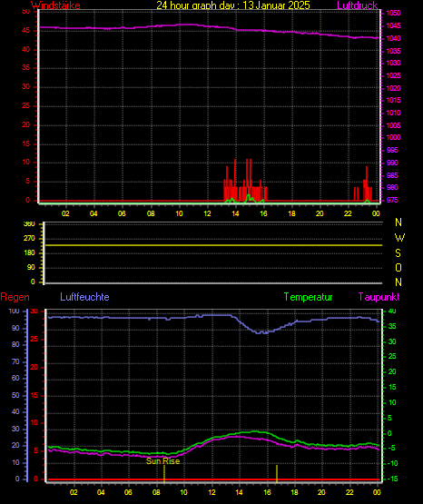Click the 22 hour tick on temperature graph
This screenshot has width=423, height=504.
(x=349, y=492)
